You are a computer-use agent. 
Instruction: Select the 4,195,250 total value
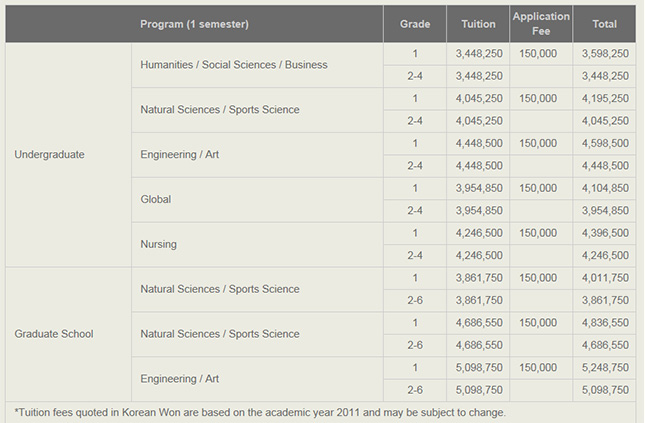pyautogui.click(x=604, y=99)
